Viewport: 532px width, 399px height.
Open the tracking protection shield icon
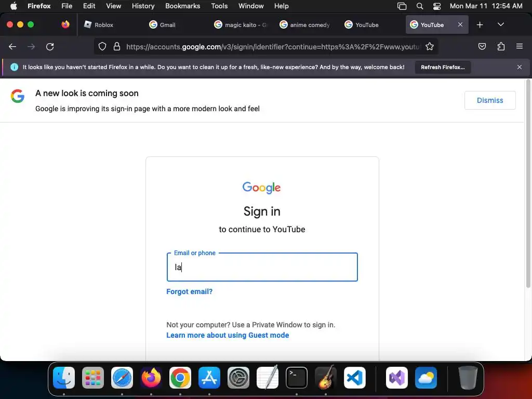tap(102, 46)
